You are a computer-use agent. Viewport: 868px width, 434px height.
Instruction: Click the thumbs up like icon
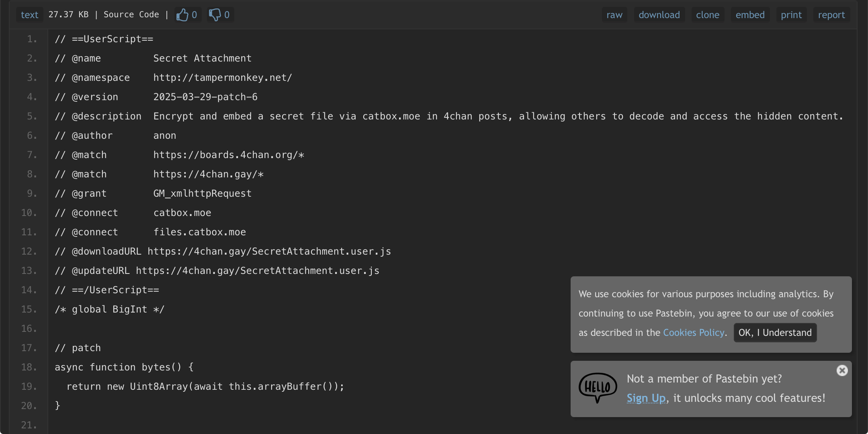click(182, 15)
